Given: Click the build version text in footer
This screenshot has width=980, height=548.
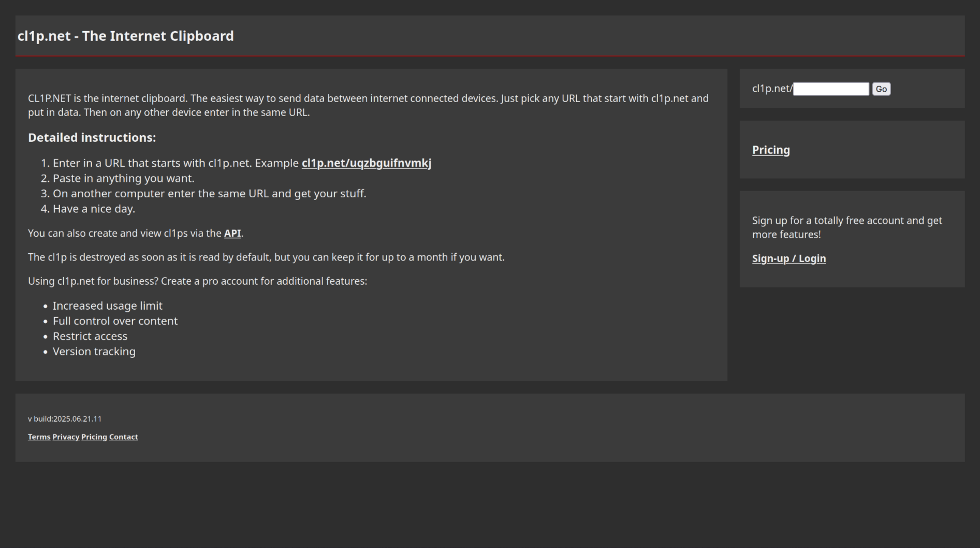Looking at the screenshot, I should point(65,419).
